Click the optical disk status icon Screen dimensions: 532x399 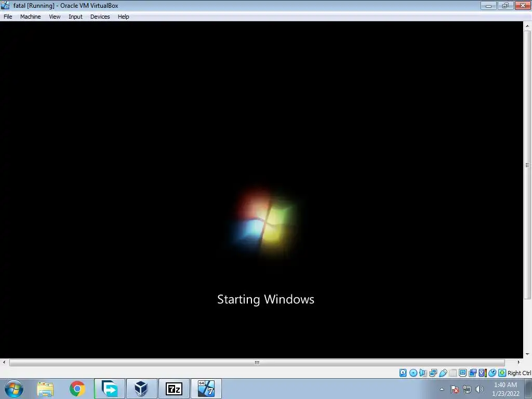(x=413, y=373)
